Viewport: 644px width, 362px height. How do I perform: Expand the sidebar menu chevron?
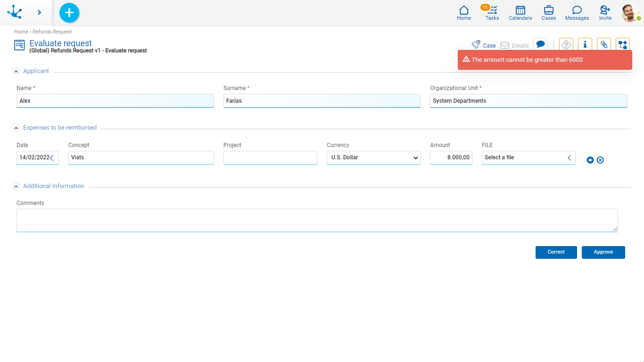(x=39, y=13)
